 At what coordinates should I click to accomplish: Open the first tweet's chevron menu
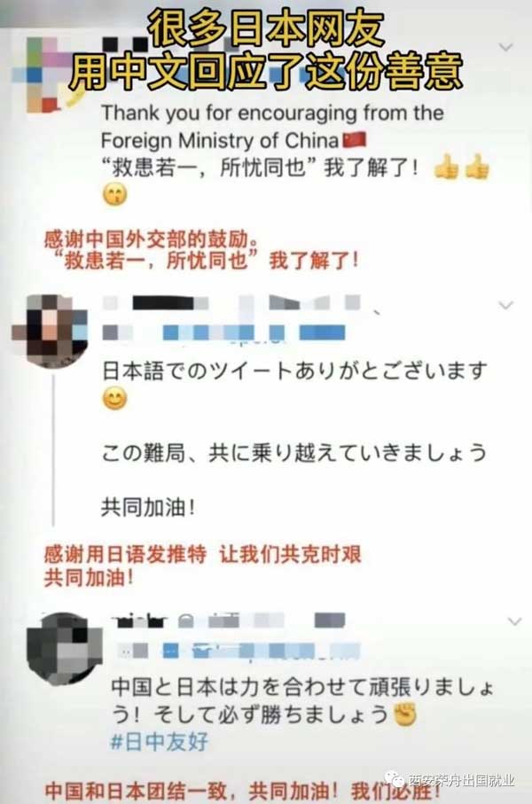pos(505,47)
